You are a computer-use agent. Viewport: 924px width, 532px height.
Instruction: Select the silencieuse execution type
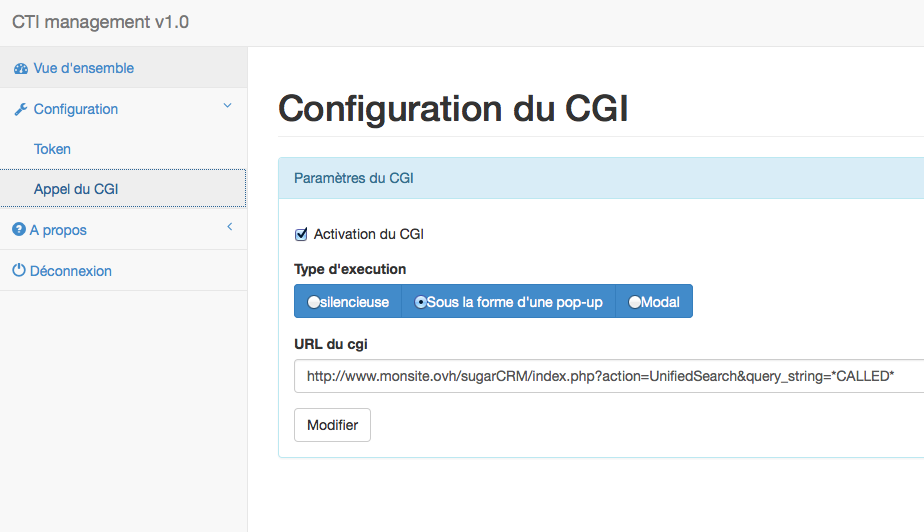pos(313,302)
